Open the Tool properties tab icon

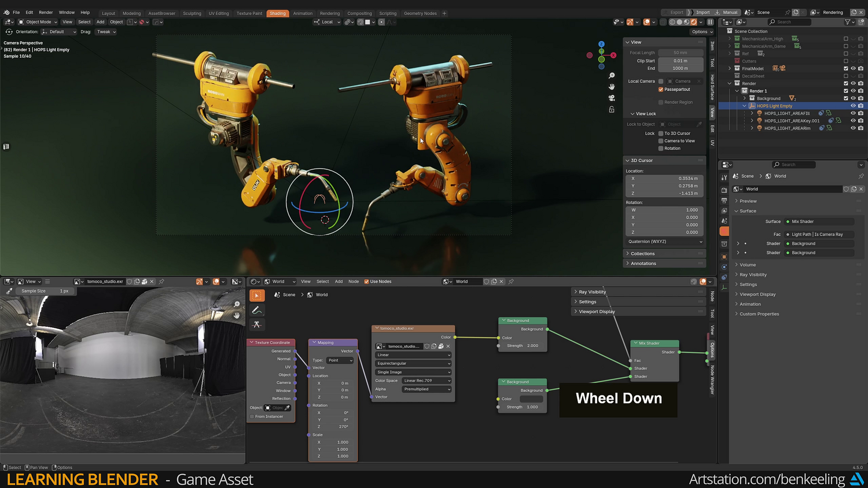click(724, 178)
